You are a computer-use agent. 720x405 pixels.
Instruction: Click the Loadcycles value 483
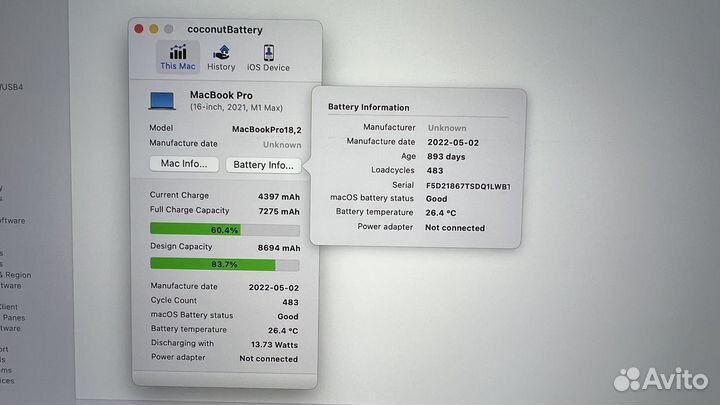coord(435,171)
